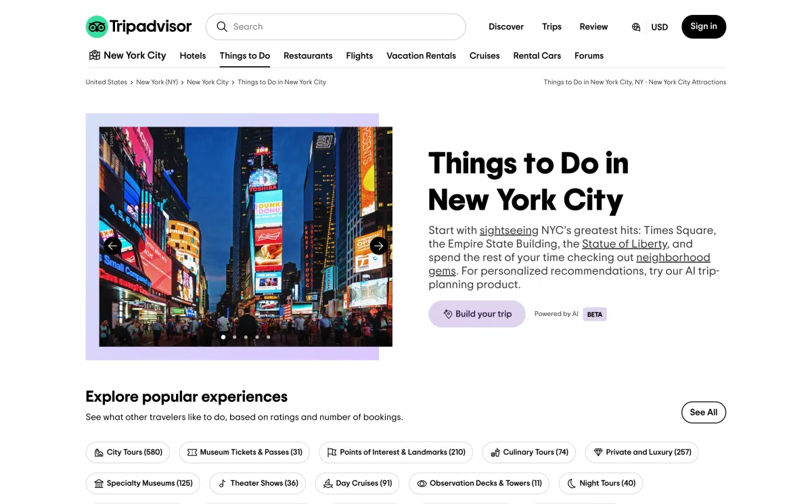Click the globe language icon near USD
The height and width of the screenshot is (504, 812).
[635, 27]
